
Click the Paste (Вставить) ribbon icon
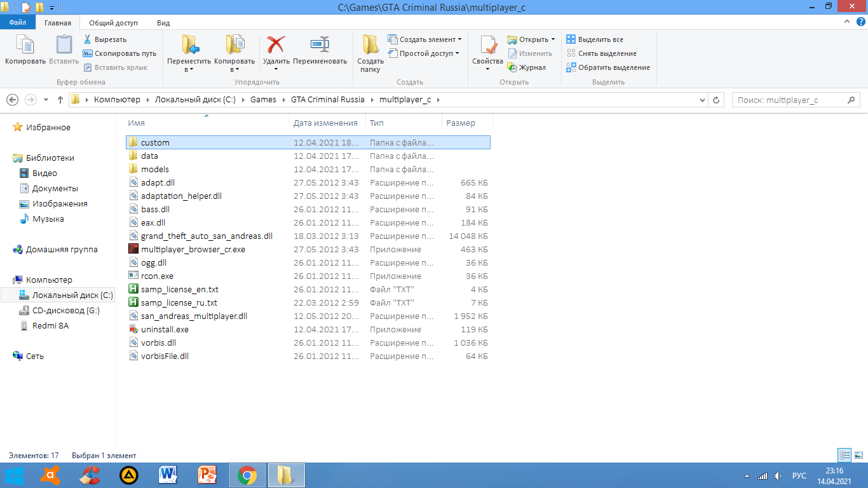(64, 45)
